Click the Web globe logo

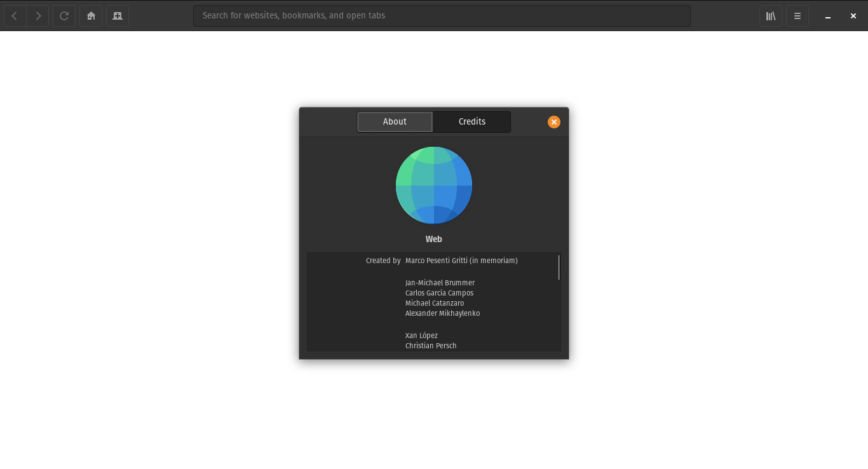click(x=434, y=185)
